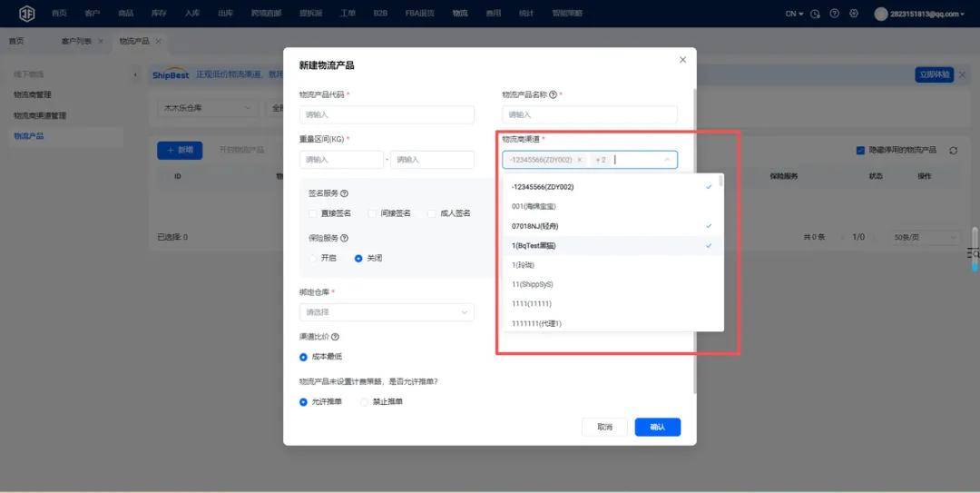The image size is (980, 493).
Task: Select the 开启 insurance radio button
Action: [312, 258]
